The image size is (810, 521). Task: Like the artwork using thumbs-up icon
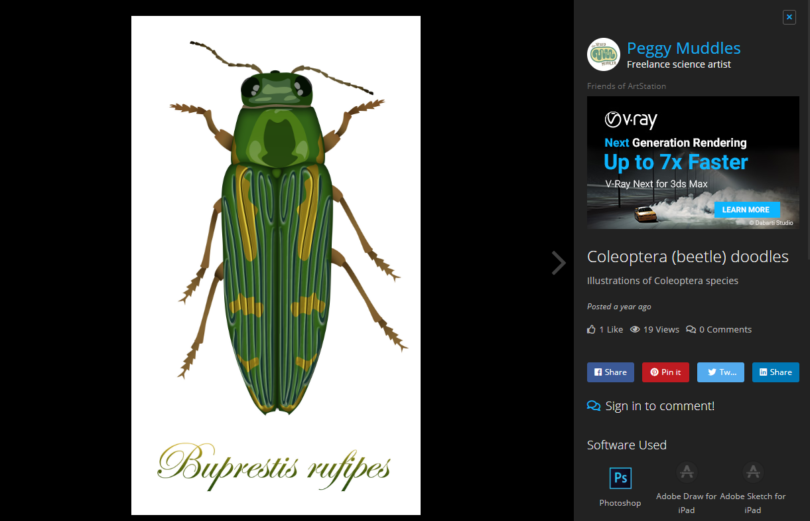point(592,329)
